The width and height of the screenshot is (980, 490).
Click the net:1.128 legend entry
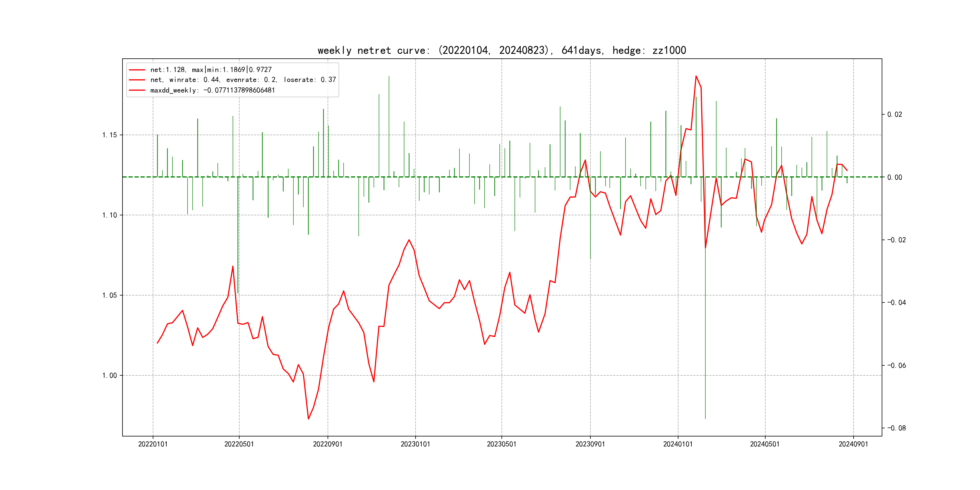pyautogui.click(x=211, y=70)
